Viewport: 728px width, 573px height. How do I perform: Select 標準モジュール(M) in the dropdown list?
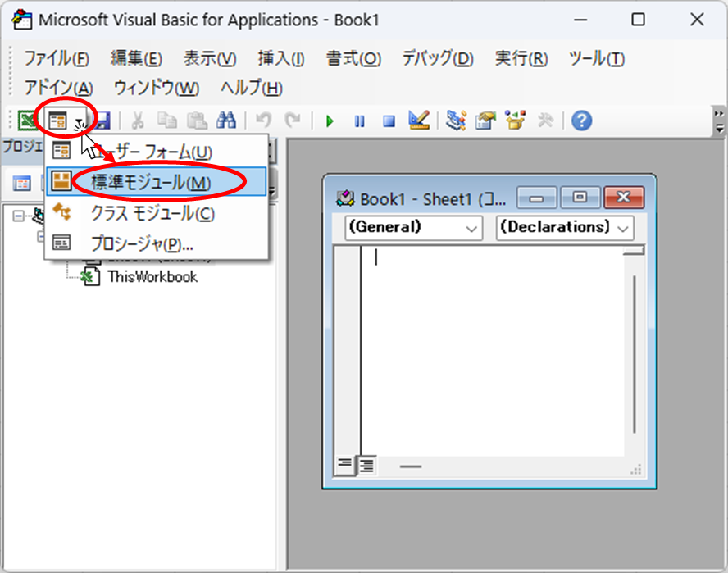tap(157, 181)
